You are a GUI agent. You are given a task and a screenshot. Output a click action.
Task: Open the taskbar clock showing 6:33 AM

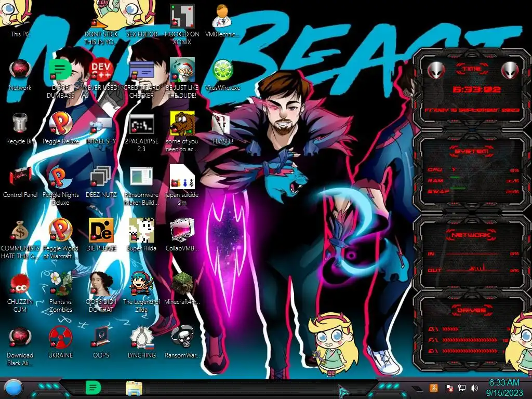(504, 388)
